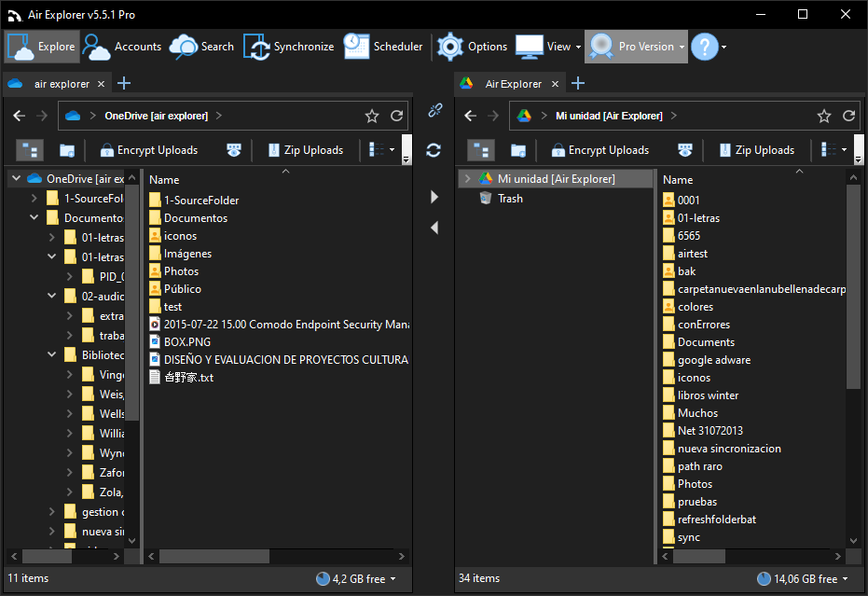
Task: Click the left file list horizontal scrollbar
Action: pos(214,556)
